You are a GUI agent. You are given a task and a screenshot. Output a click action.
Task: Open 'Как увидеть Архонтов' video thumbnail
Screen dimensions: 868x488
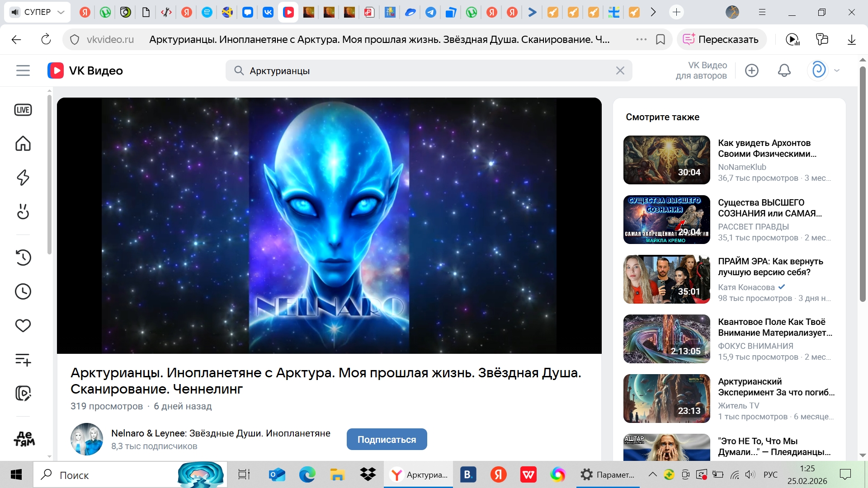click(x=666, y=160)
